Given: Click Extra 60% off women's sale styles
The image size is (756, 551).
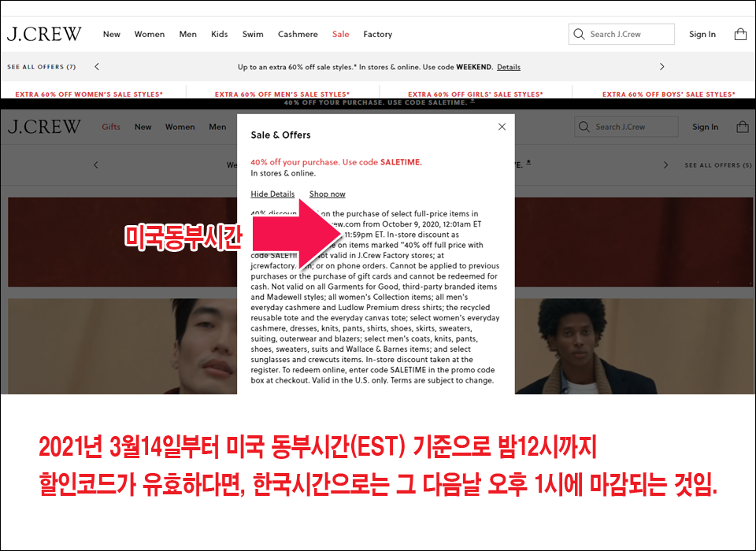Looking at the screenshot, I should point(89,94).
